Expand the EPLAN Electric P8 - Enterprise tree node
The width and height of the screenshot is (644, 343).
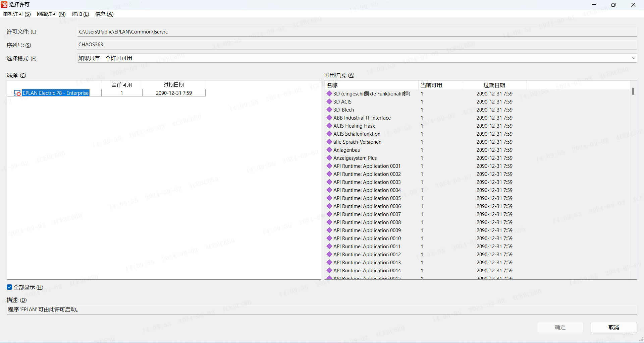(x=11, y=93)
